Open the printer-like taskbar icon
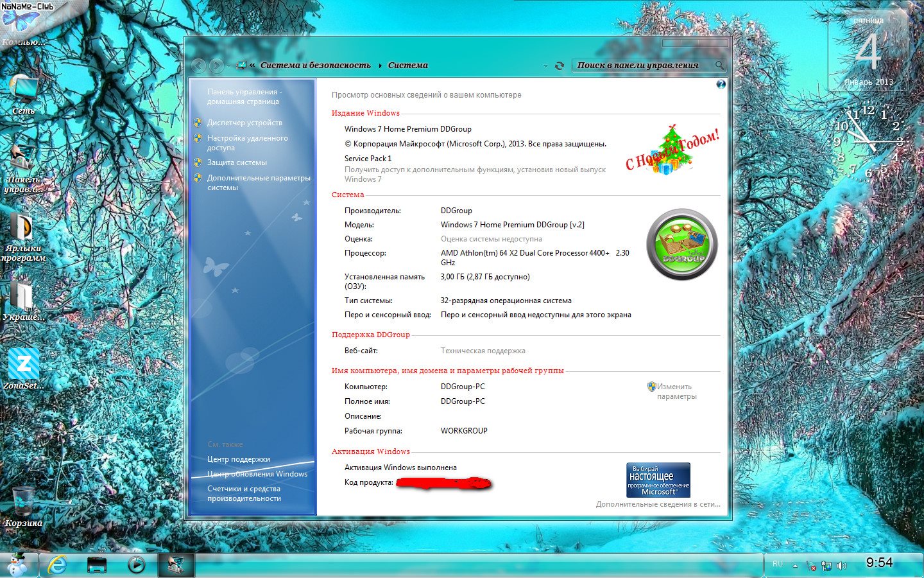Image resolution: width=924 pixels, height=578 pixels. click(x=96, y=565)
